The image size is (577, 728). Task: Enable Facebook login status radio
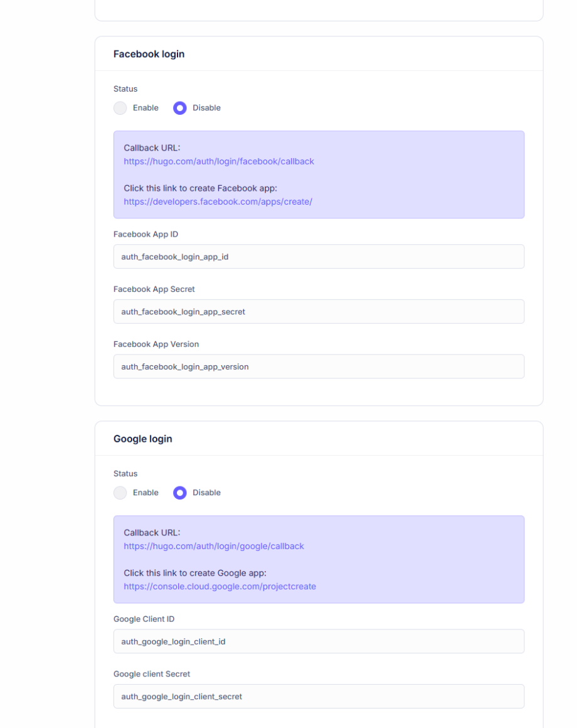120,108
